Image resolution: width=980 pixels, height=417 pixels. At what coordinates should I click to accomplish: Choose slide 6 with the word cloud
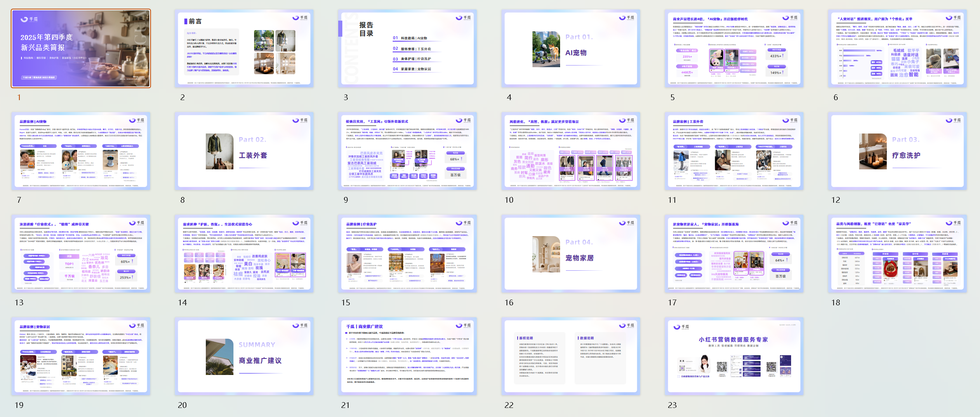coord(897,49)
